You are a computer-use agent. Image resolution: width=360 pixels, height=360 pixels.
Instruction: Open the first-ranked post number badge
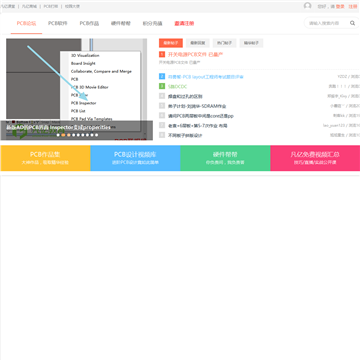coord(162,54)
